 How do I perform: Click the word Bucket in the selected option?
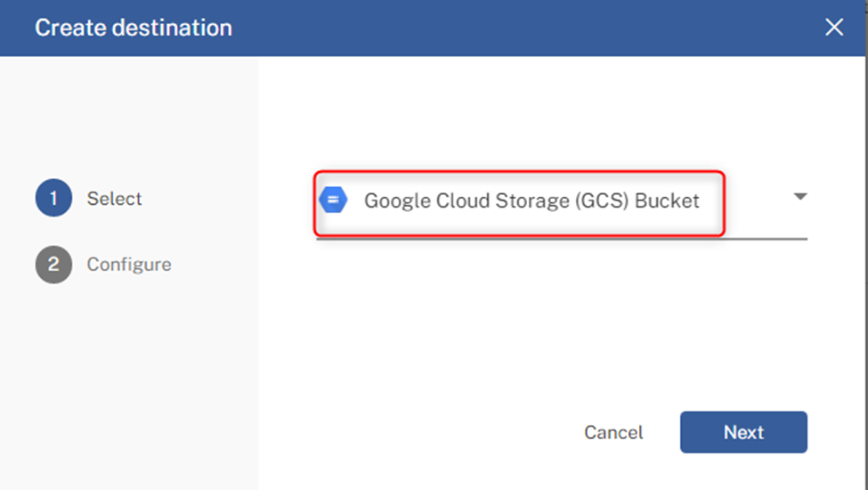point(667,200)
